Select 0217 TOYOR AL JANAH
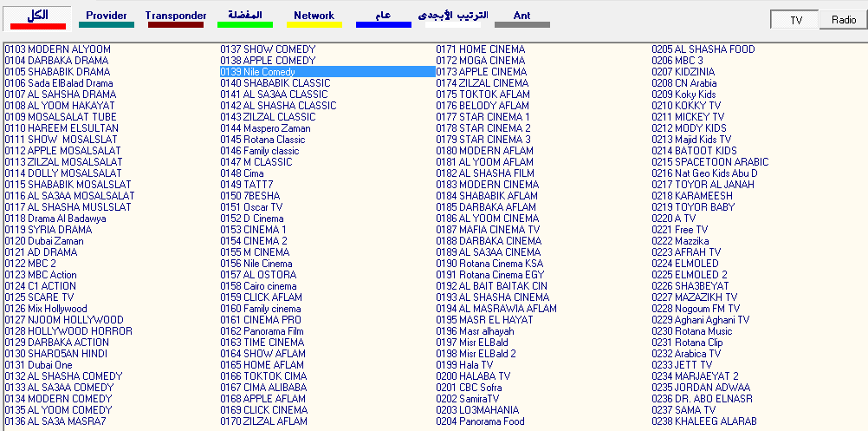 point(703,185)
